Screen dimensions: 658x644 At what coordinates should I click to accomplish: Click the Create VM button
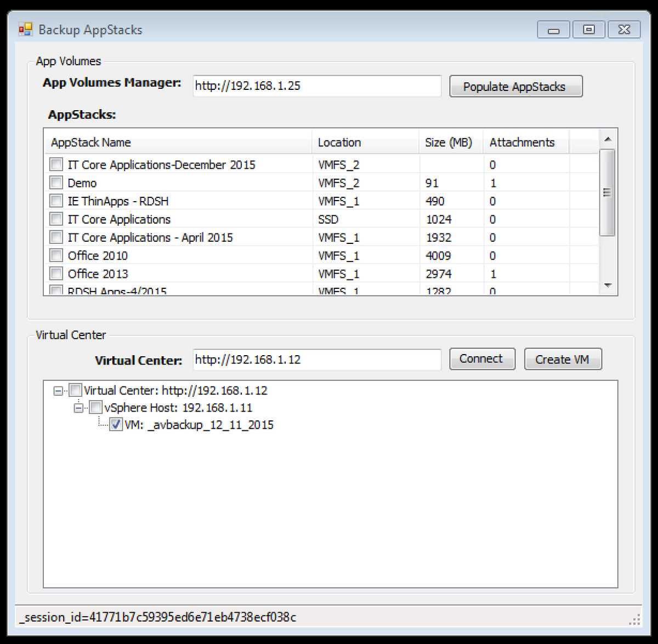(563, 359)
